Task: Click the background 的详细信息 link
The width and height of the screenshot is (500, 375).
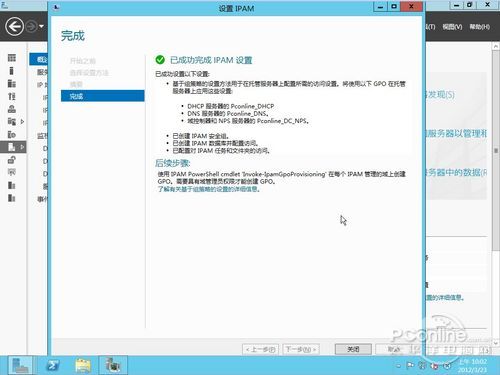Action: point(445,297)
